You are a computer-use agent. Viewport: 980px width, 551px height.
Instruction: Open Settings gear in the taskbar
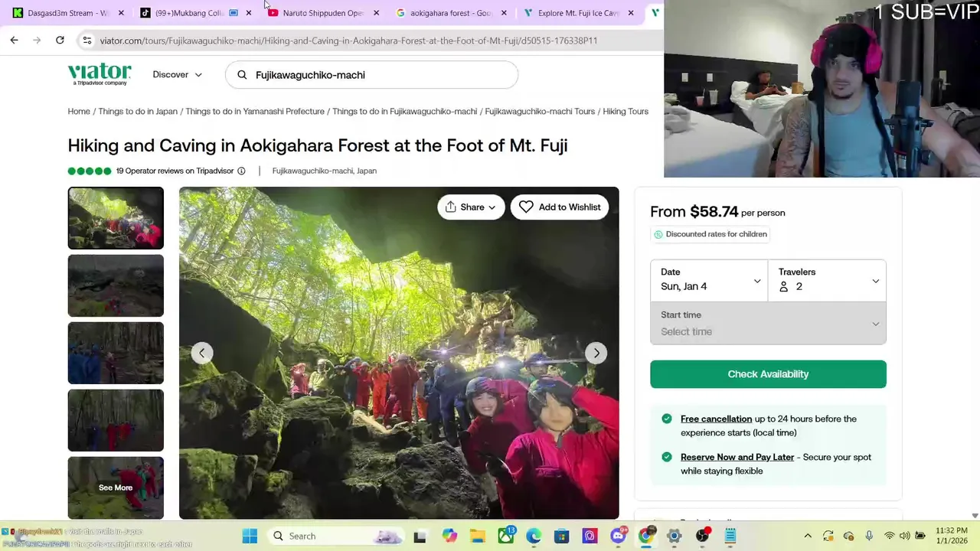point(674,536)
